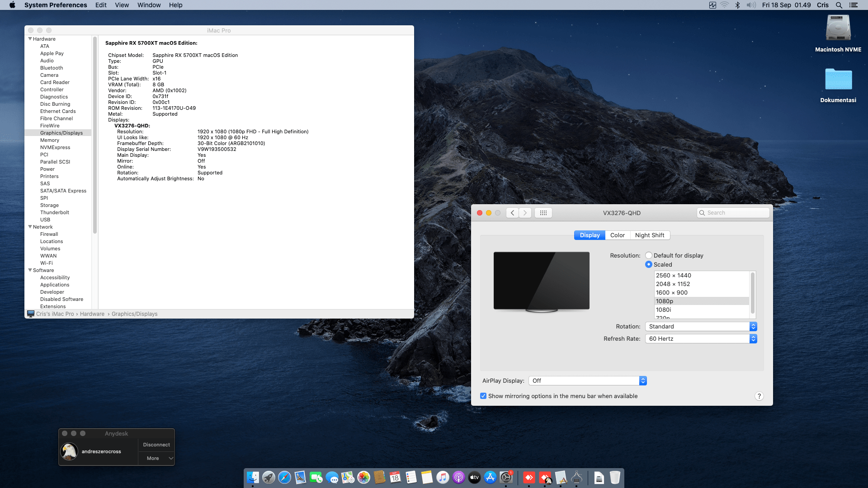This screenshot has height=488, width=868.
Task: Launch Music app from the Dock
Action: [443, 478]
